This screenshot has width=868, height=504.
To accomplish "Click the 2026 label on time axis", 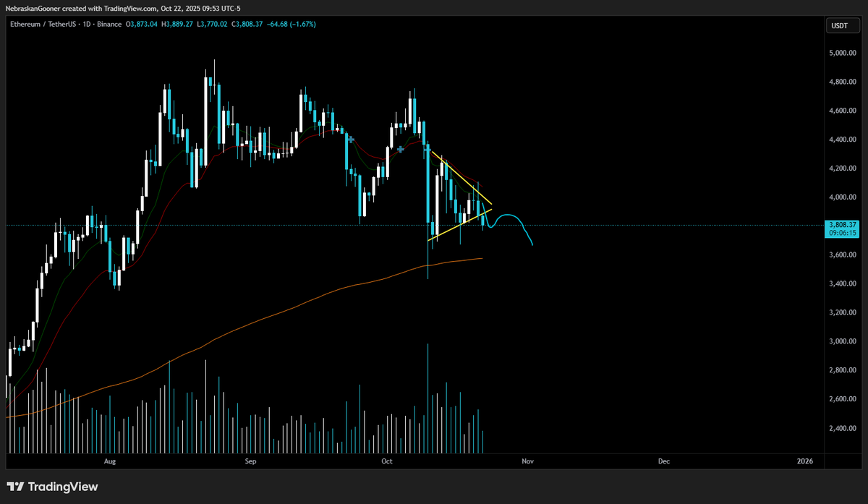I will click(x=804, y=461).
